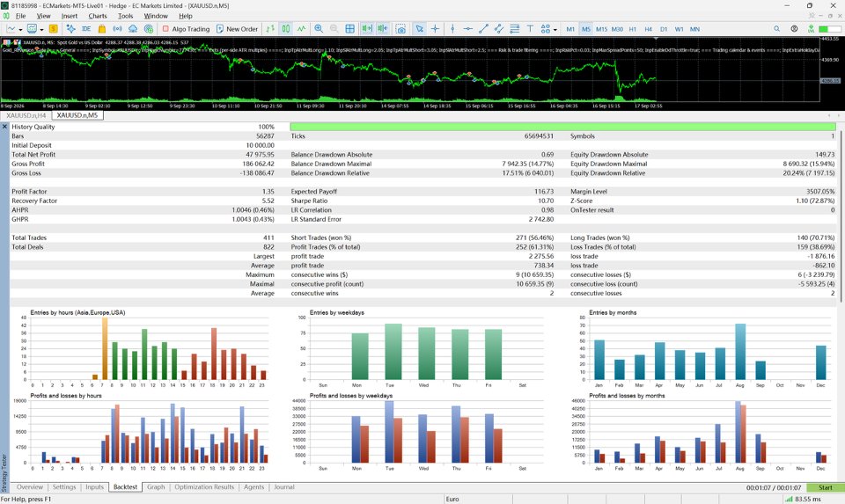Viewport: 845px width, 504px height.
Task: Toggle chart auto scroll
Action: point(367,28)
